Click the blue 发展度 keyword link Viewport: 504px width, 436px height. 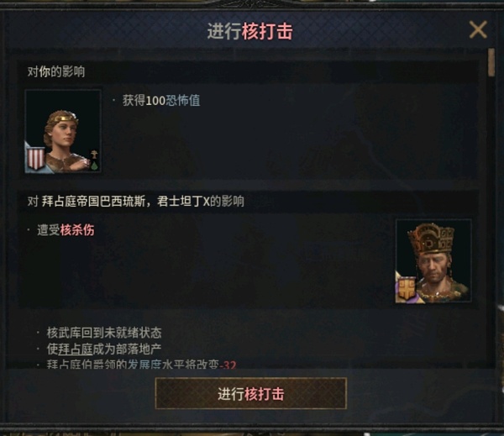[x=144, y=365]
